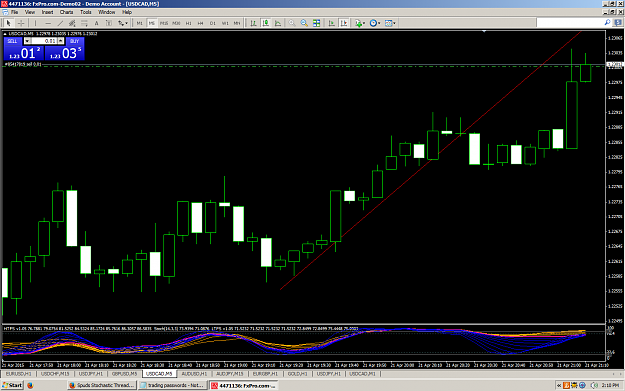Open the Insert menu

47,12
